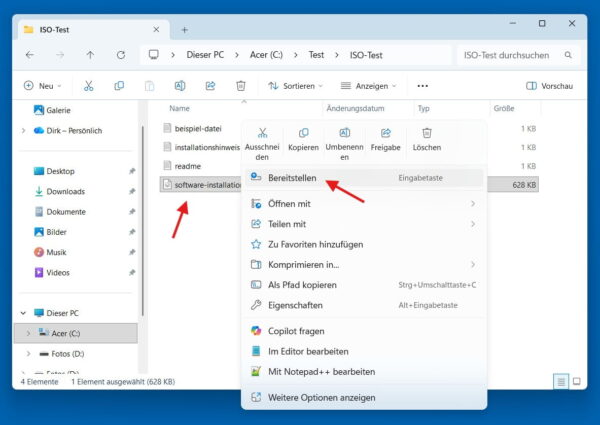Click Weitere Optionen anzeigen

(364, 397)
